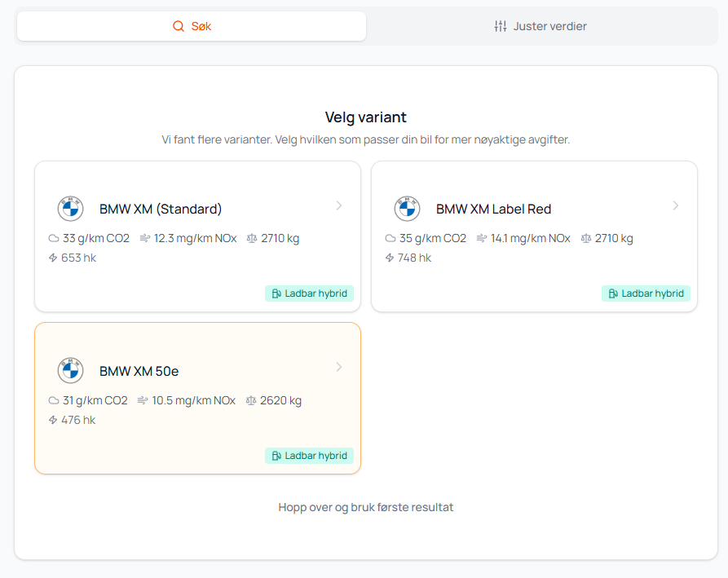Switch to the Juster verdier tab
The height and width of the screenshot is (578, 728).
coord(541,26)
